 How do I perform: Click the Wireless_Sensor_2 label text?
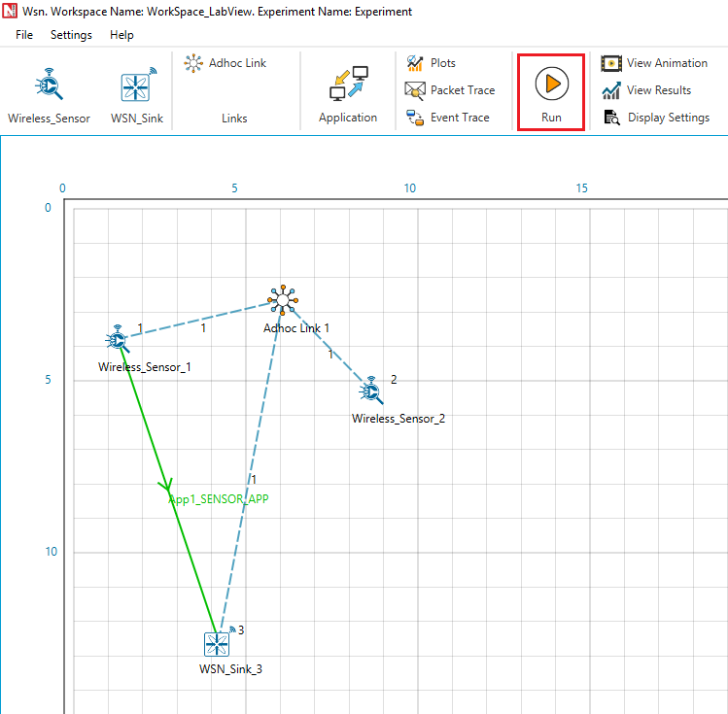(x=399, y=419)
